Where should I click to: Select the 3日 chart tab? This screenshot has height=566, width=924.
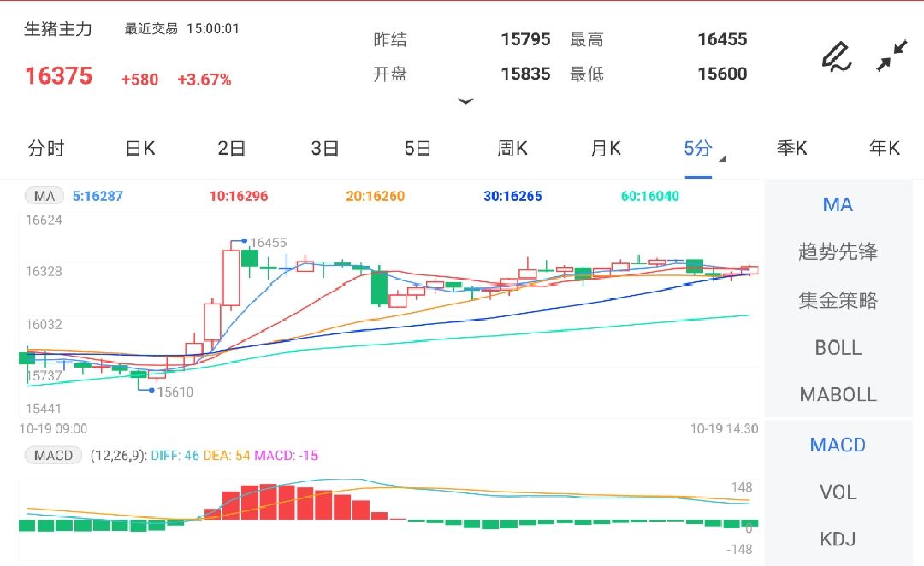pos(325,149)
